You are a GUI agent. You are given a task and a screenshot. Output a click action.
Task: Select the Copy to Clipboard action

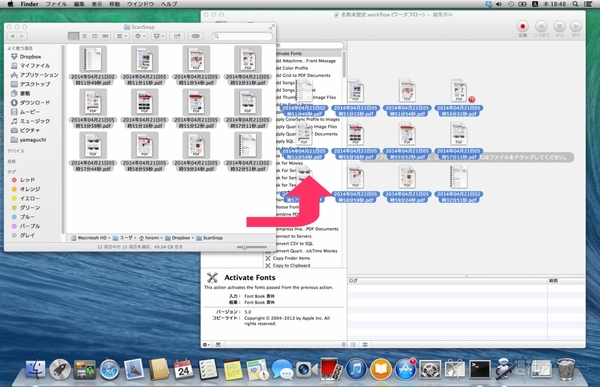pyautogui.click(x=291, y=265)
